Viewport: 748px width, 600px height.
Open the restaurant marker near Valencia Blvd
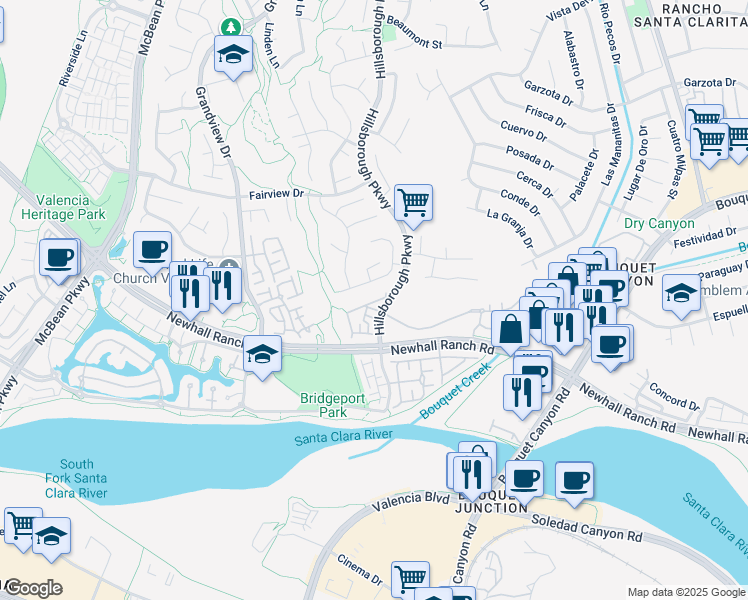472,479
